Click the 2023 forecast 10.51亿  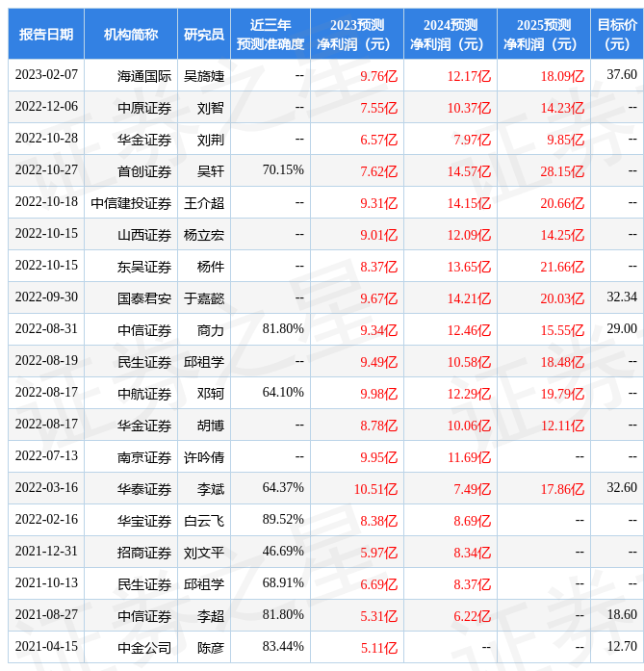coord(375,489)
